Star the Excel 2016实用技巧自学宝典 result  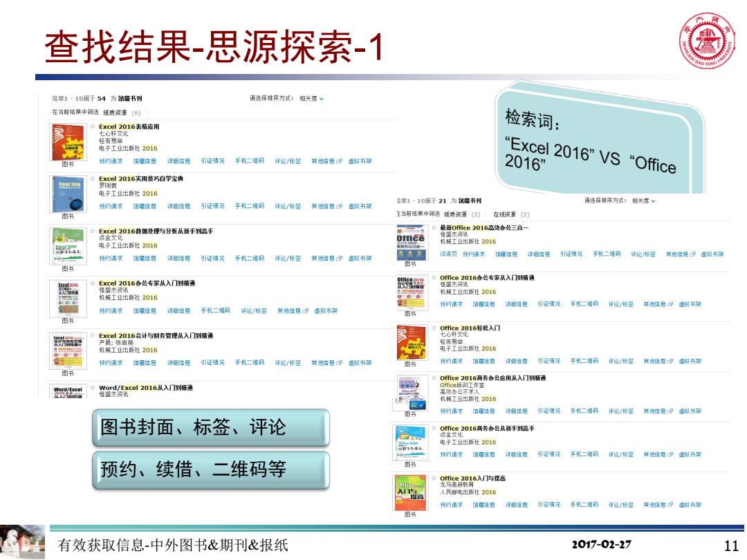[x=93, y=178]
